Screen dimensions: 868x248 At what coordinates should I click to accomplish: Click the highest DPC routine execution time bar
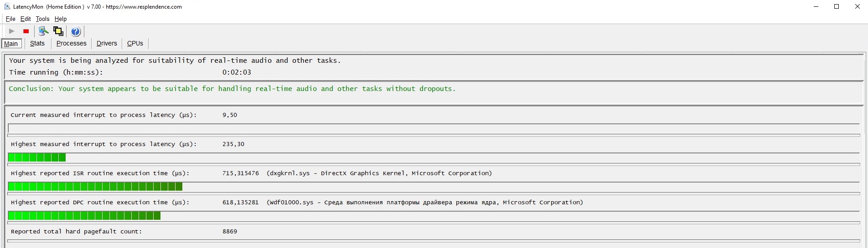84,216
